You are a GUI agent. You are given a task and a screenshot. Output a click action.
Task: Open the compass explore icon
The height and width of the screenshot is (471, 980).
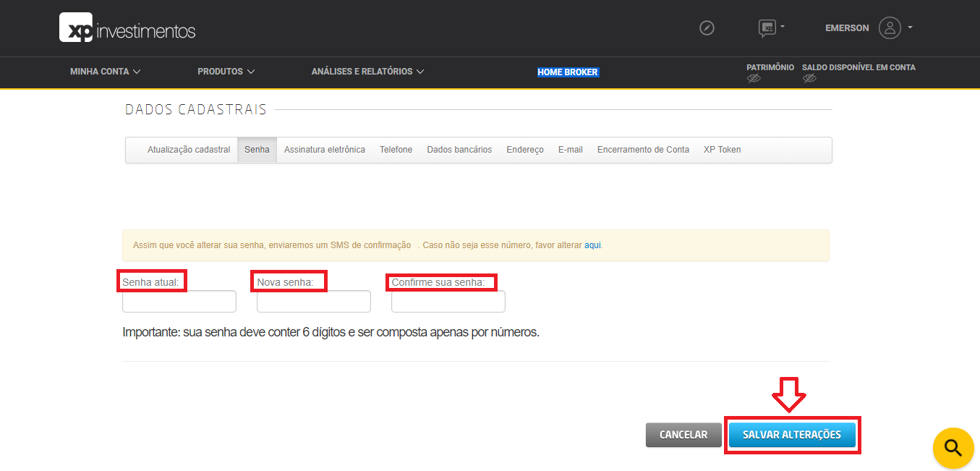(x=707, y=28)
